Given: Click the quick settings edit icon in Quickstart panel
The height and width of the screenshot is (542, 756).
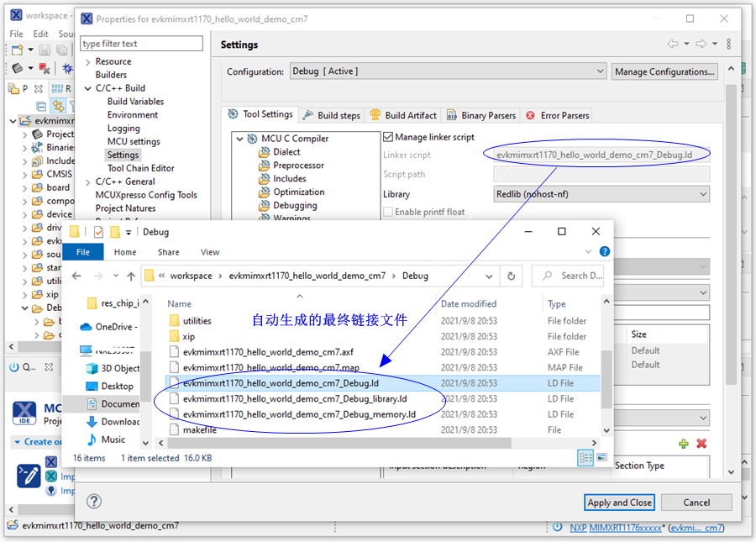Looking at the screenshot, I should [29, 476].
